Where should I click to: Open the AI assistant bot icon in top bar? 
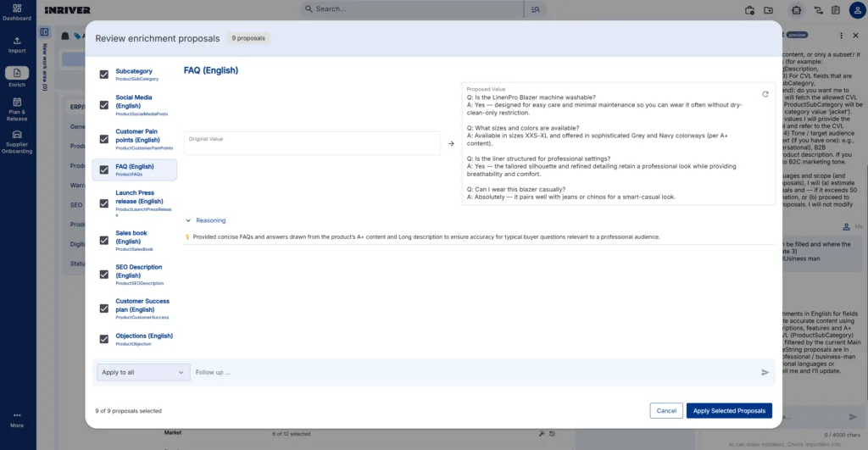[796, 10]
